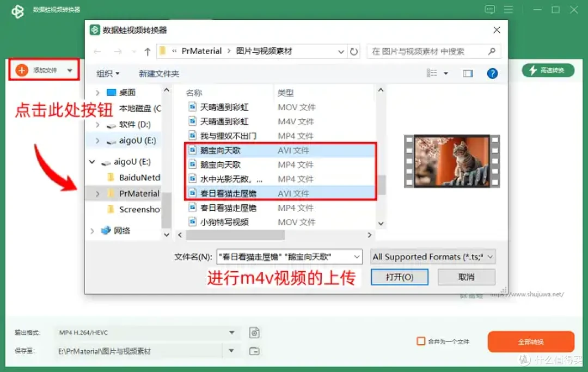The image size is (588, 372).
Task: Click PrMaterial in the address breadcrumb
Action: click(x=201, y=51)
